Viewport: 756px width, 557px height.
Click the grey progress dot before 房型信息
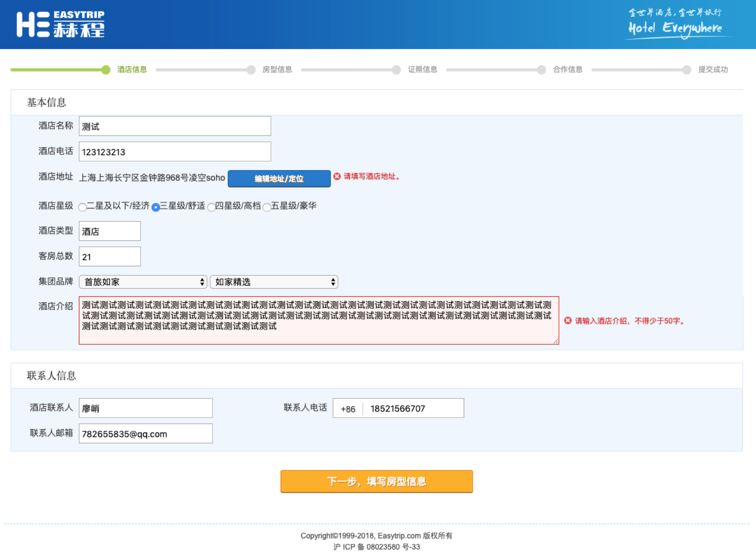251,70
